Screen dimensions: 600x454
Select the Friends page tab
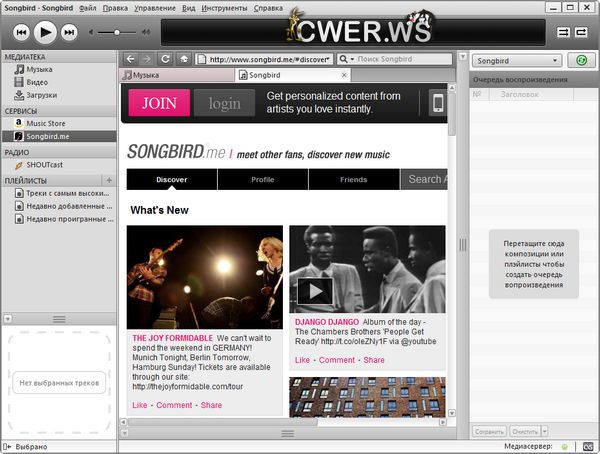pyautogui.click(x=354, y=180)
